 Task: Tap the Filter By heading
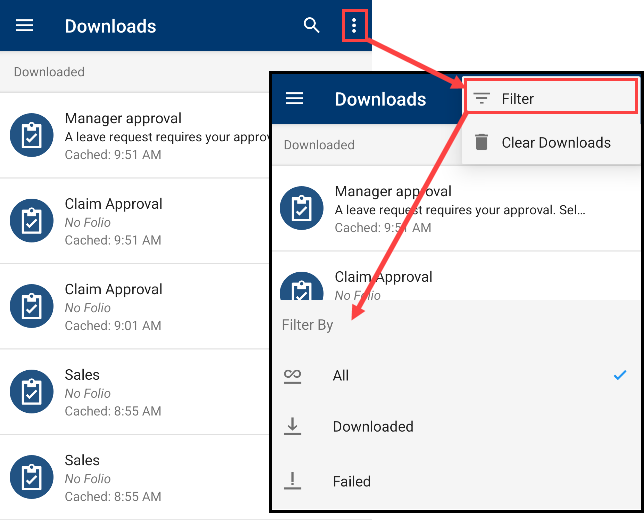click(307, 325)
